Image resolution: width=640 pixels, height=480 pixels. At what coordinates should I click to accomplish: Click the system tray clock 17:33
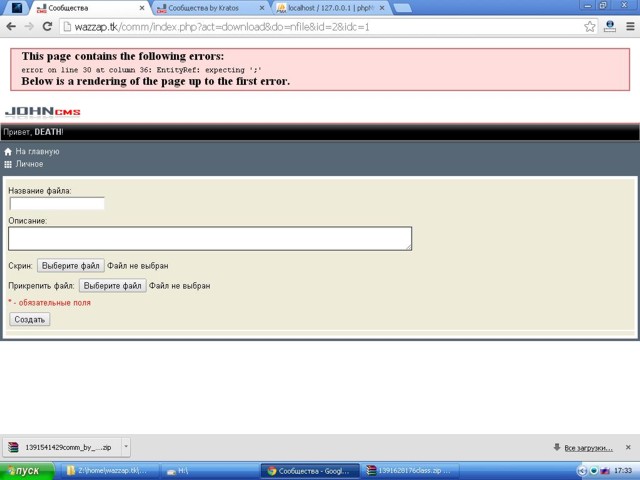[622, 471]
